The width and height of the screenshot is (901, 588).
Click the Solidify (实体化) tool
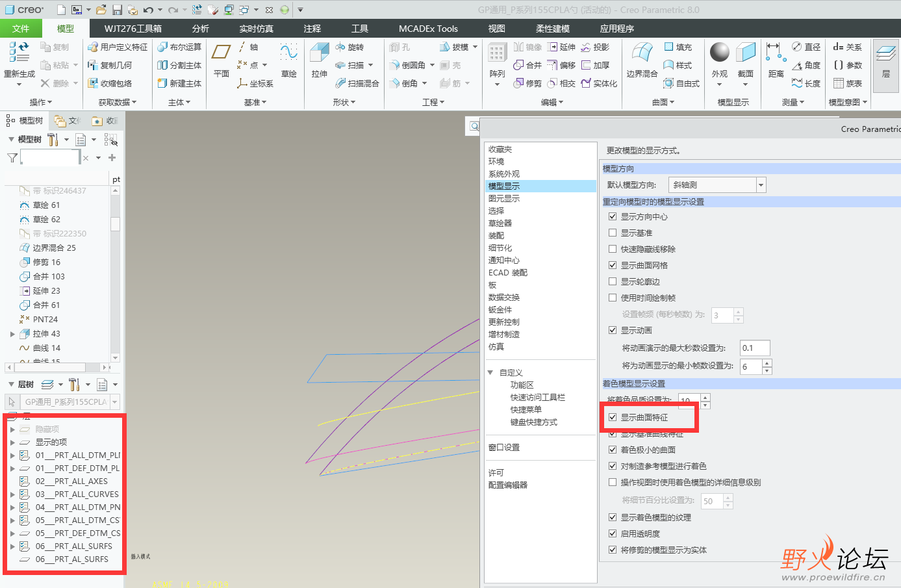[599, 83]
